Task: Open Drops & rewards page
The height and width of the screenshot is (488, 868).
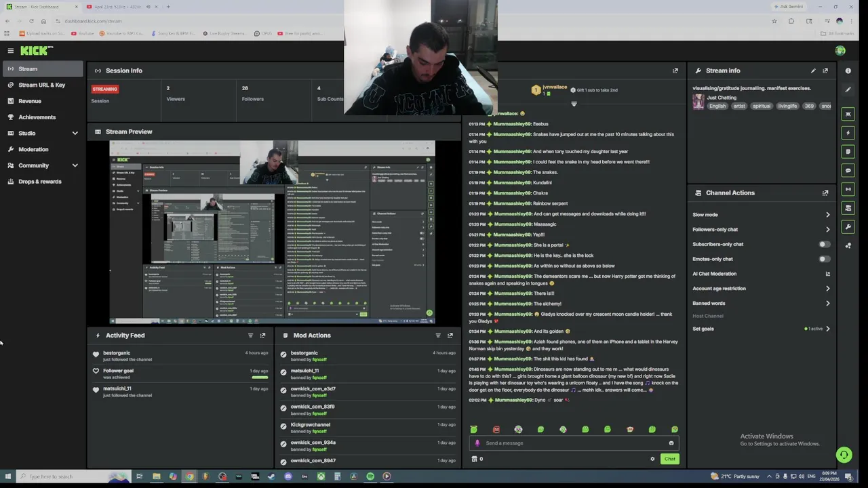Action: (42, 182)
